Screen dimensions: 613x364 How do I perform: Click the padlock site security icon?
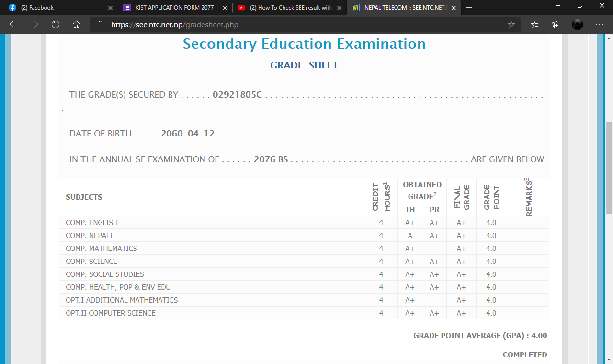100,25
